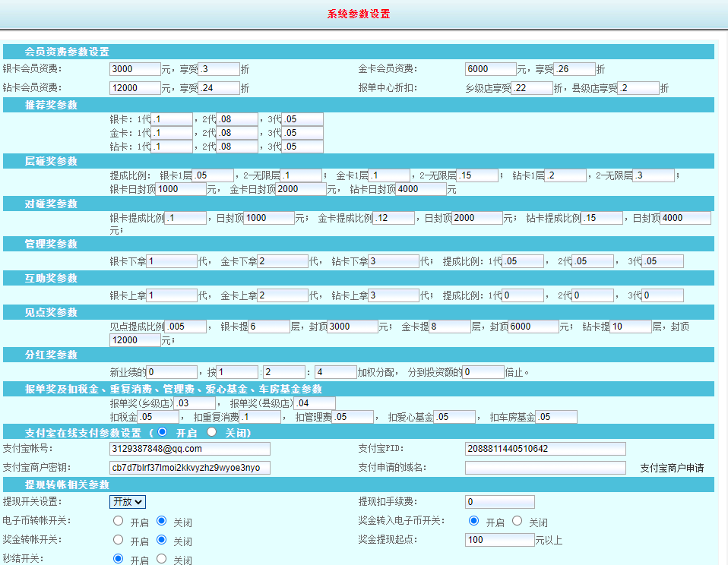
Task: Open the 支付宝商户申请 link
Action: [672, 468]
